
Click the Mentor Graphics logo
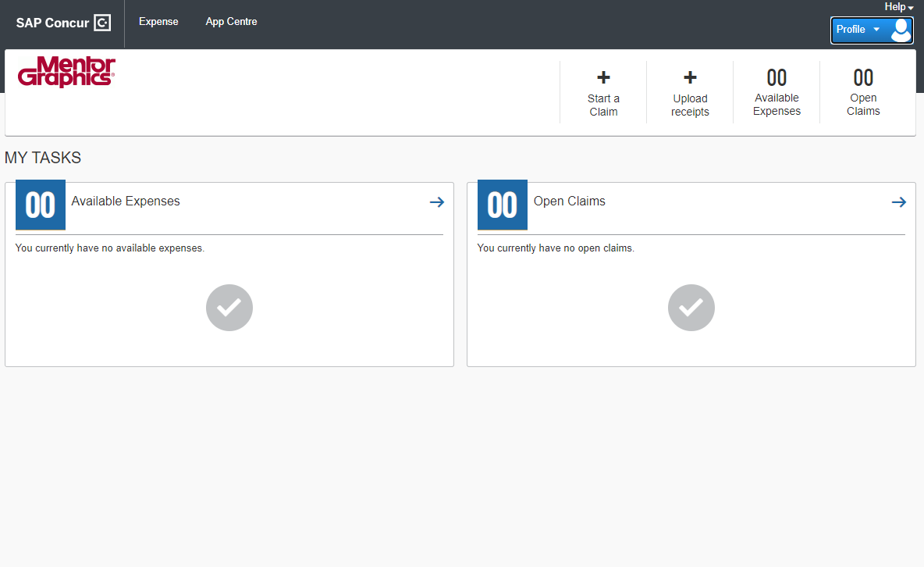tap(66, 72)
